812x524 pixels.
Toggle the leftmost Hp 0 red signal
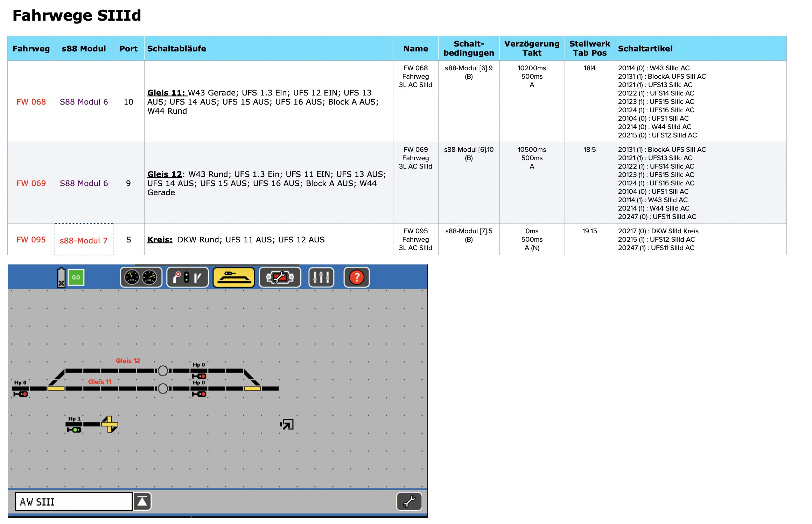pos(21,394)
